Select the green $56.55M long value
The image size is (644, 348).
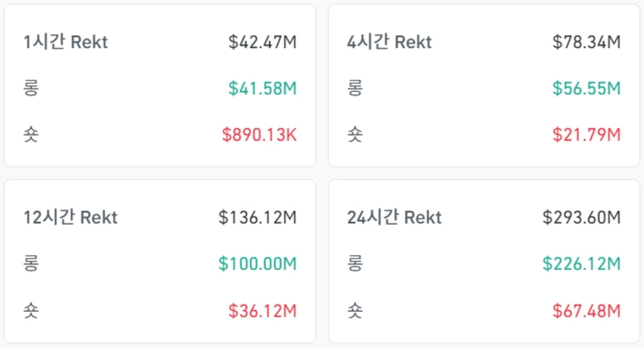586,89
